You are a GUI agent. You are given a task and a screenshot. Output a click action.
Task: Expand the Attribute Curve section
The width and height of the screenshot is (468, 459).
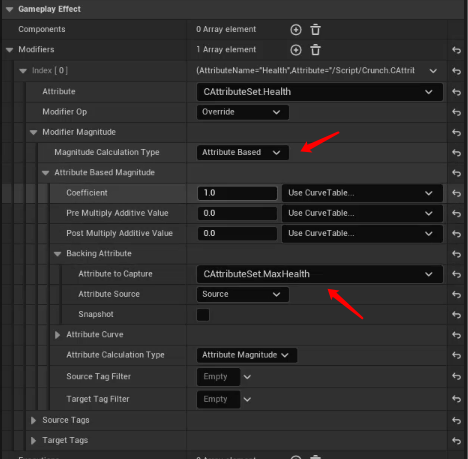(57, 335)
